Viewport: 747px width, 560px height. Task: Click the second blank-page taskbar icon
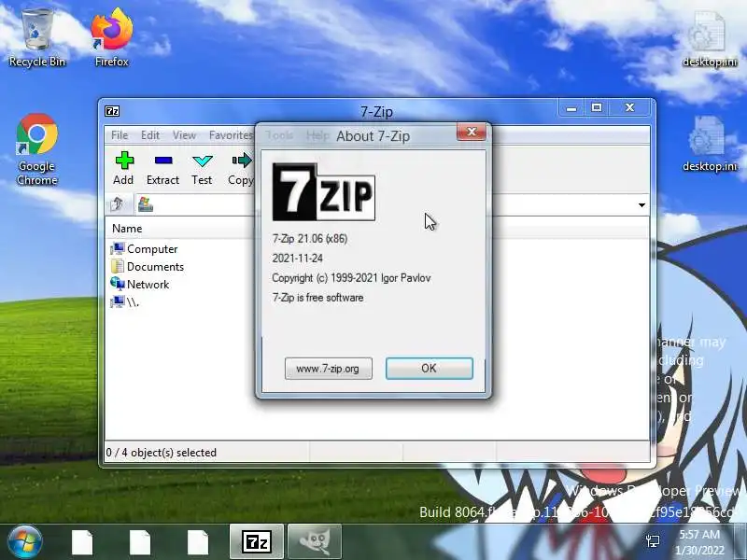140,542
